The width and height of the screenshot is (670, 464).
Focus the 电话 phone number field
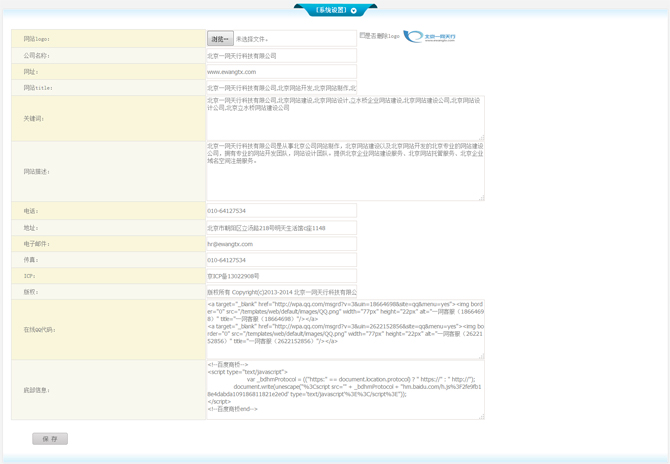coord(281,211)
